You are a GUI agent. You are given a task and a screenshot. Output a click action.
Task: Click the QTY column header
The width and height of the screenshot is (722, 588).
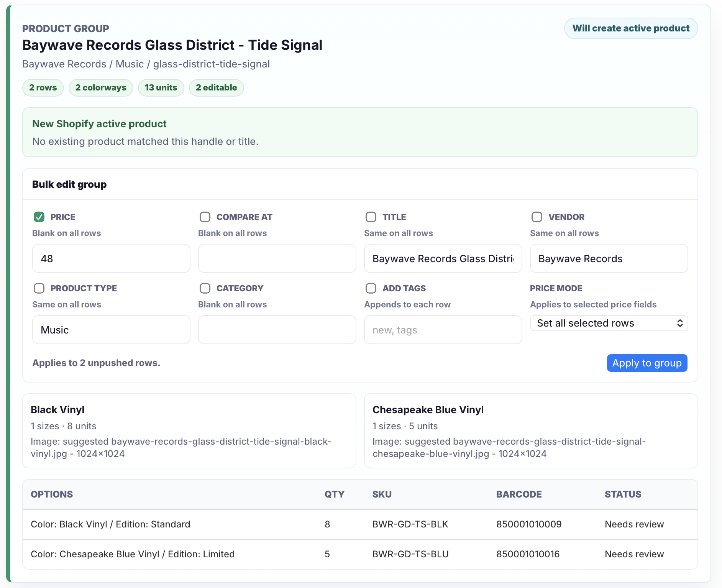[x=335, y=494]
